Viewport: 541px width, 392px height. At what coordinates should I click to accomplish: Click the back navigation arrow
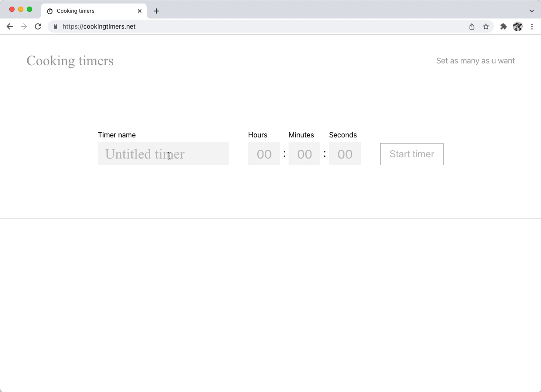coord(10,26)
